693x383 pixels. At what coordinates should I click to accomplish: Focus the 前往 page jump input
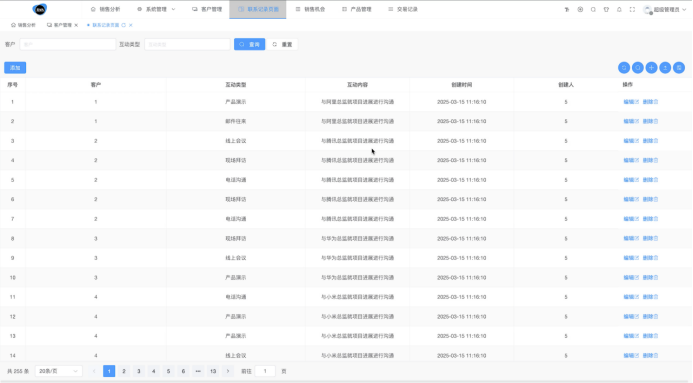click(265, 371)
